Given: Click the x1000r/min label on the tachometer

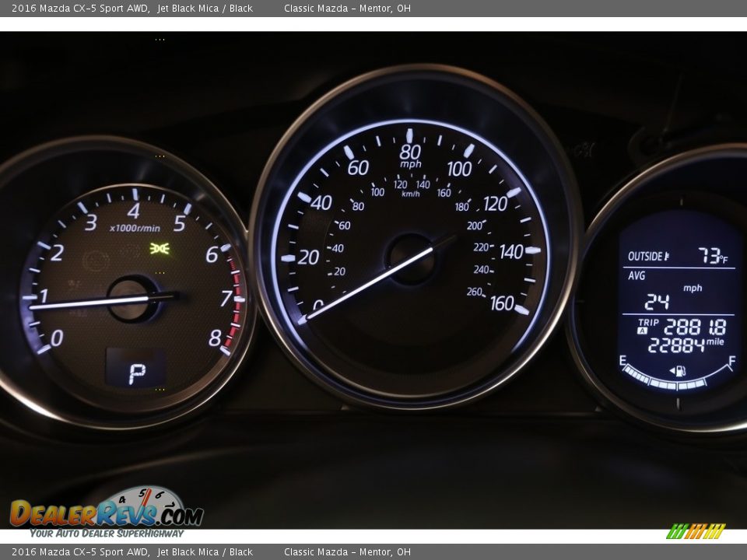Looking at the screenshot, I should click(x=135, y=228).
